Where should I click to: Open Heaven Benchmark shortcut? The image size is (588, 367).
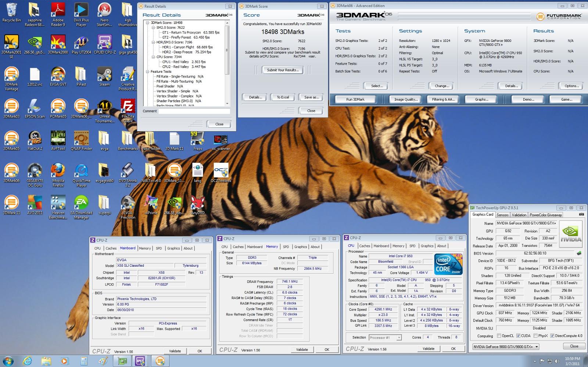click(x=58, y=207)
